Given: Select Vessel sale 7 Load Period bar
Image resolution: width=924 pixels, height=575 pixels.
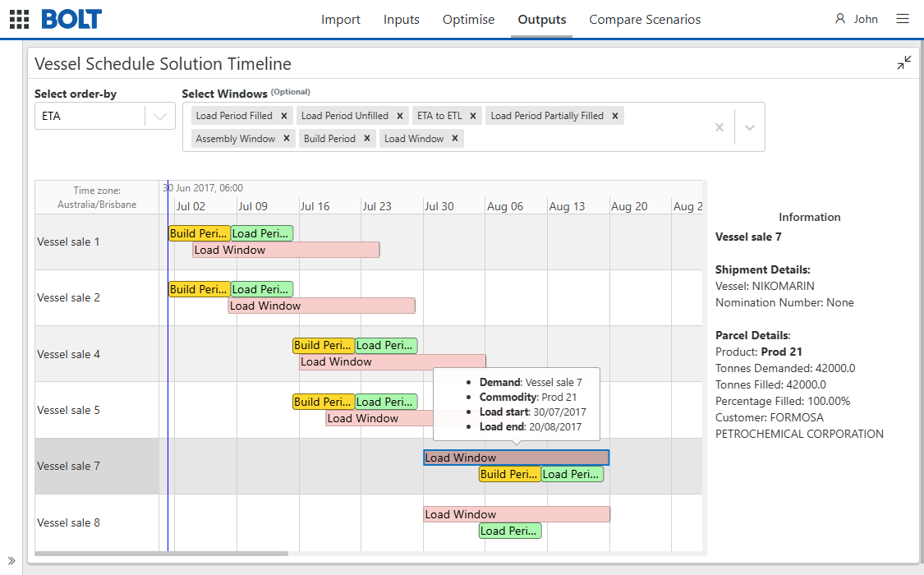Looking at the screenshot, I should tap(572, 474).
